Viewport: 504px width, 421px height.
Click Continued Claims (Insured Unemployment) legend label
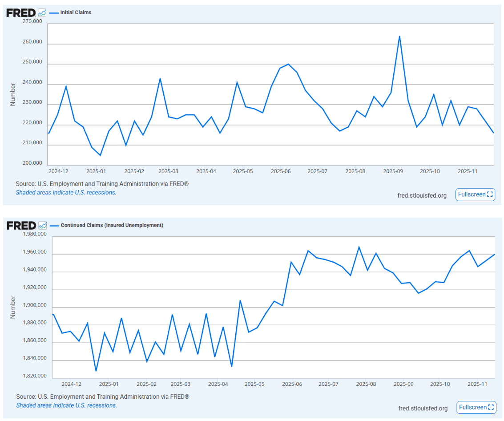pyautogui.click(x=112, y=225)
